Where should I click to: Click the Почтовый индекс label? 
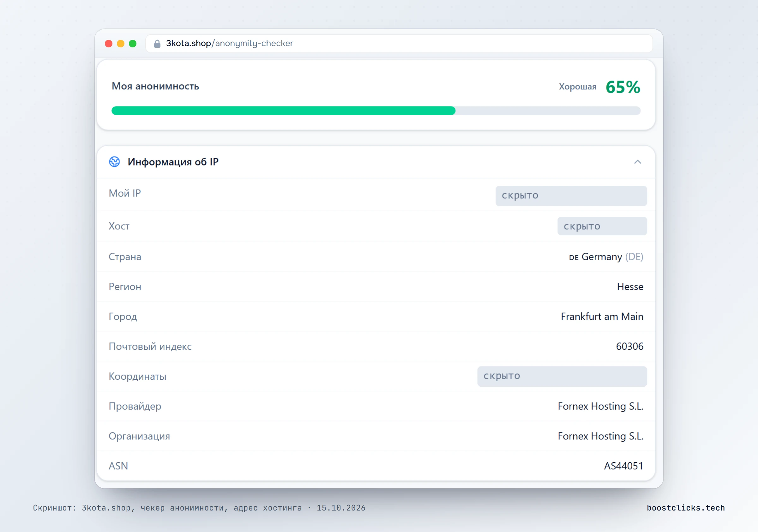point(150,347)
